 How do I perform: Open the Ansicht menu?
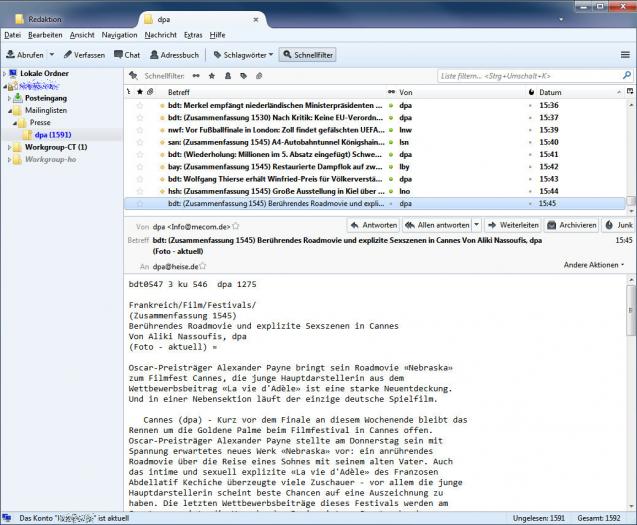coord(82,35)
